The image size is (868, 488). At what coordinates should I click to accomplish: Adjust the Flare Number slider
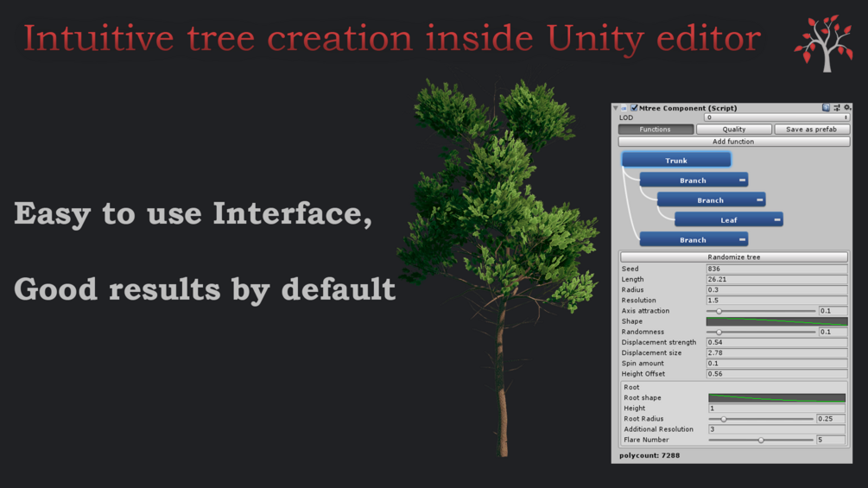(761, 440)
